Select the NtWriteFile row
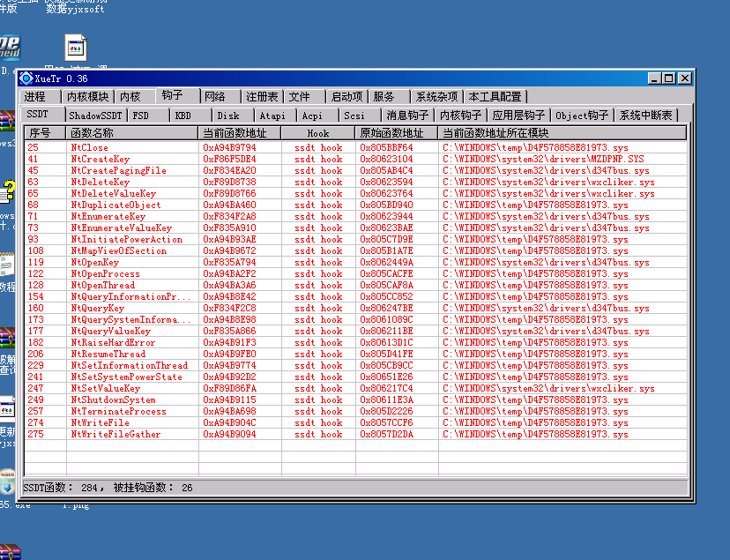This screenshot has height=560, width=730. coord(355,422)
